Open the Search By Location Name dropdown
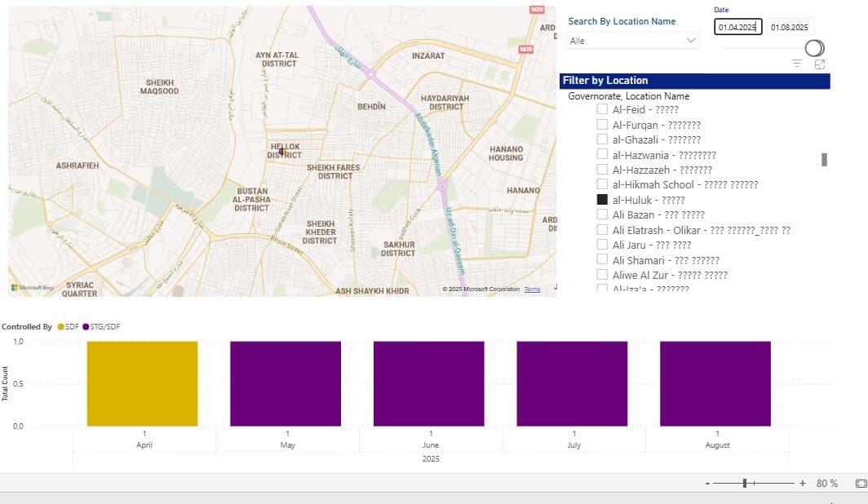 tap(633, 41)
